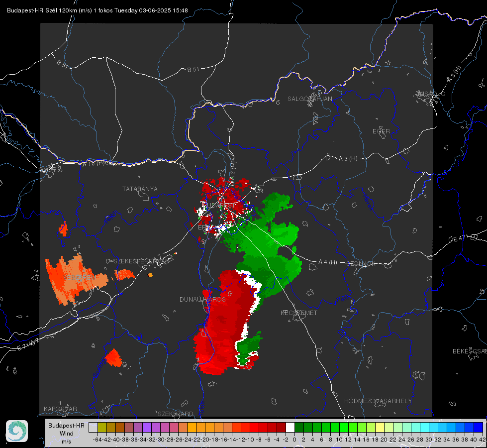Select the yellow swatch between 18 and 20

click(x=380, y=427)
